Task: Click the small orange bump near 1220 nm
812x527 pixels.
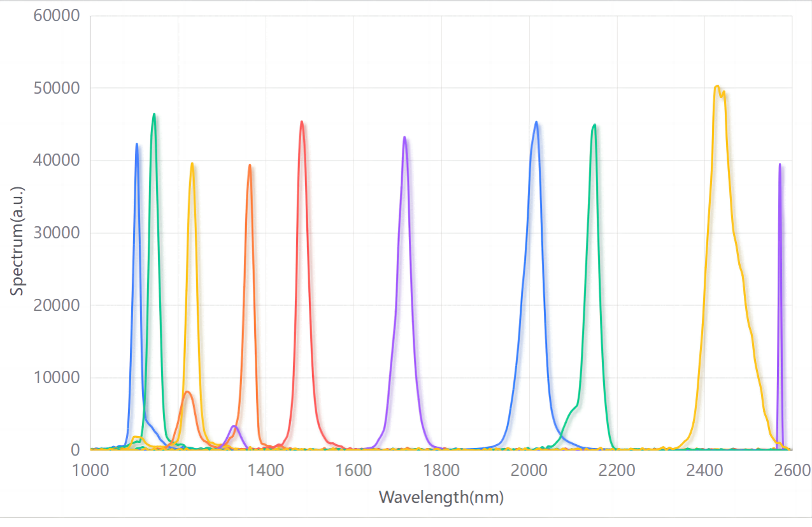Action: point(187,392)
